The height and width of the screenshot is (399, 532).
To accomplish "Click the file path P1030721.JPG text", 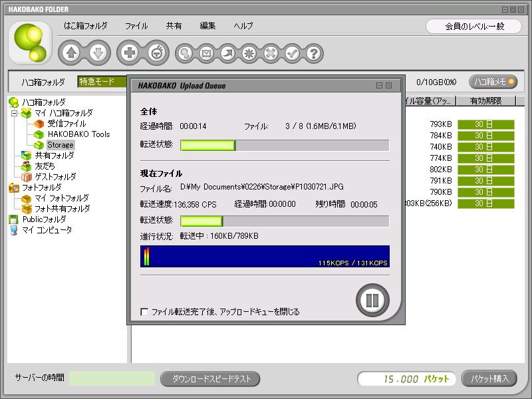I will tap(261, 187).
